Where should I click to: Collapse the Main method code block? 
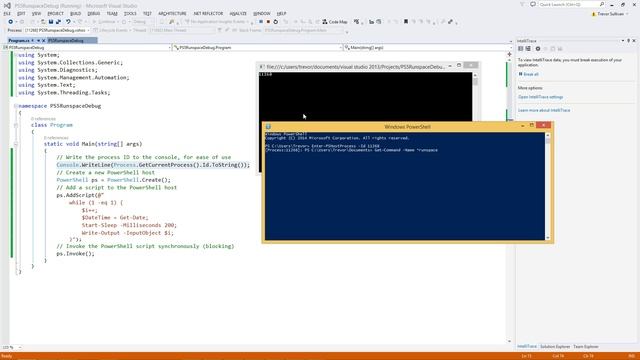(16, 144)
